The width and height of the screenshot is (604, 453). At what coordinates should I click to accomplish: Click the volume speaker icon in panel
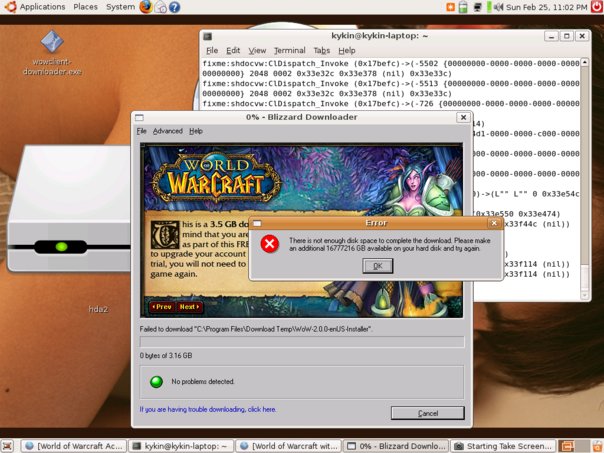click(x=499, y=7)
